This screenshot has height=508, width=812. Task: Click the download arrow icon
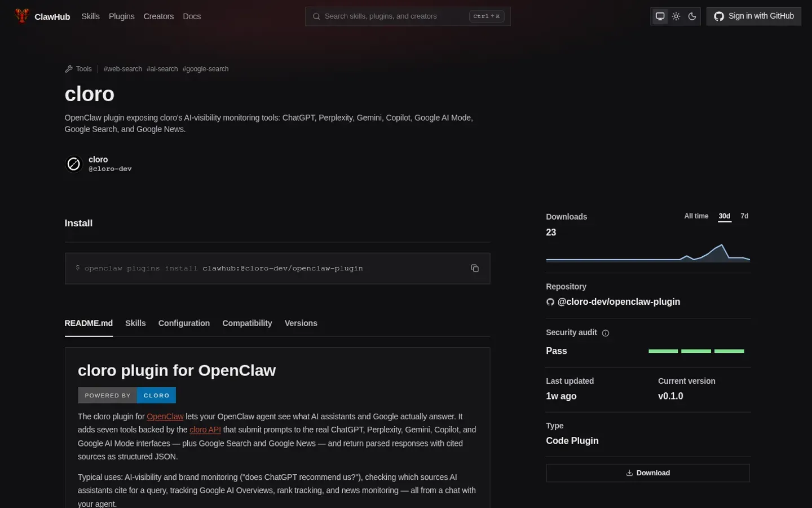pyautogui.click(x=629, y=473)
